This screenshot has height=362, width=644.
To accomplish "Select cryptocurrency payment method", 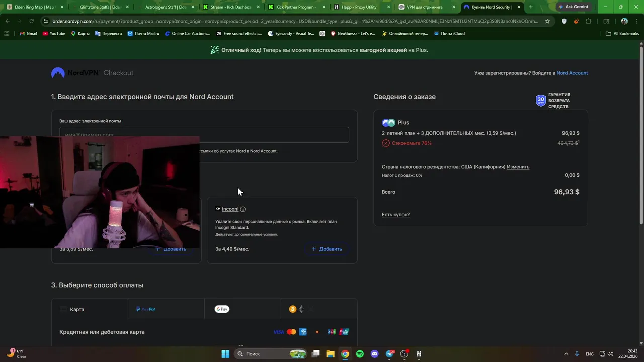I will click(x=319, y=309).
